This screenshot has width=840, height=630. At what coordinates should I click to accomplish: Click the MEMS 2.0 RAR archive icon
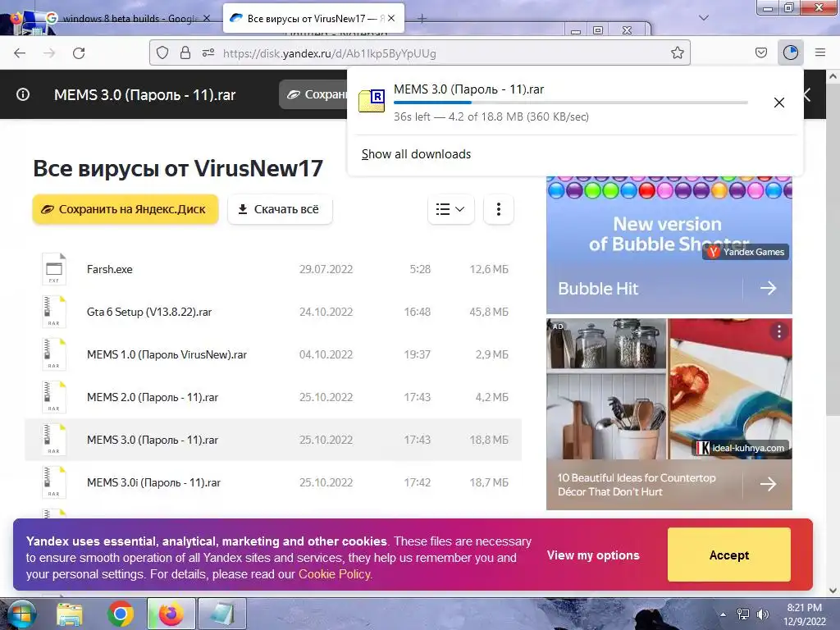[54, 397]
